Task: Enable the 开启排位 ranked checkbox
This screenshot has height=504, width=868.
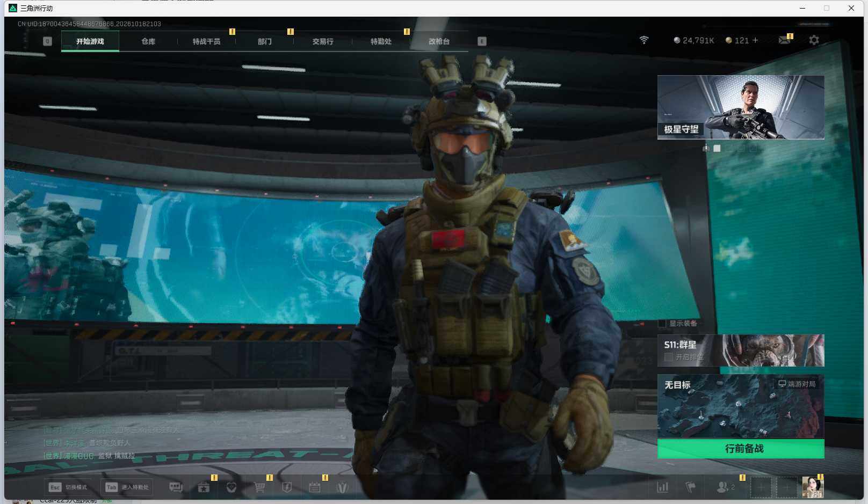Action: coord(669,357)
